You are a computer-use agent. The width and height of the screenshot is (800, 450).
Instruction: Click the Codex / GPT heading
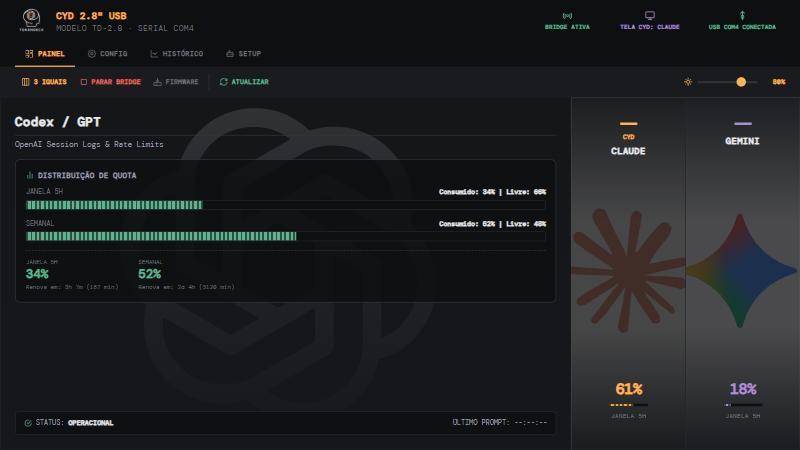click(58, 122)
